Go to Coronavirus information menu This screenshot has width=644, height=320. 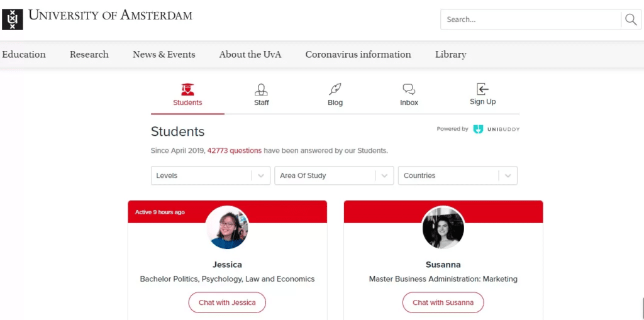pyautogui.click(x=358, y=55)
